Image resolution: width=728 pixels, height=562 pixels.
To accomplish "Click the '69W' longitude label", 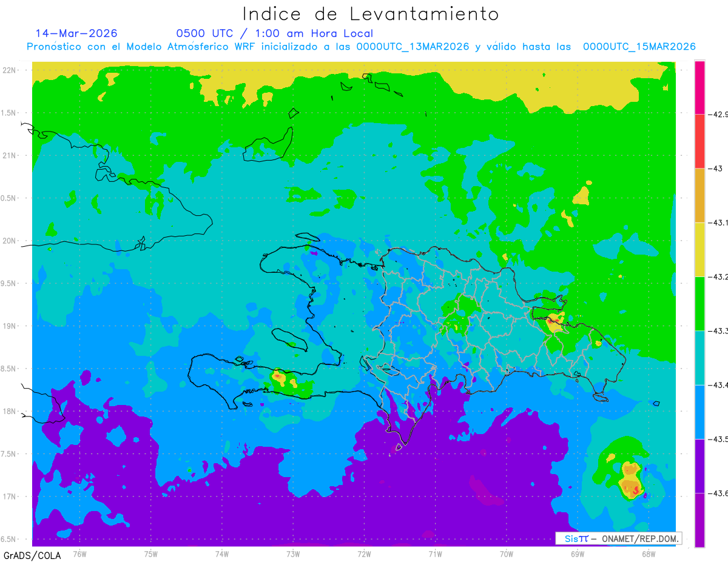I will click(578, 554).
